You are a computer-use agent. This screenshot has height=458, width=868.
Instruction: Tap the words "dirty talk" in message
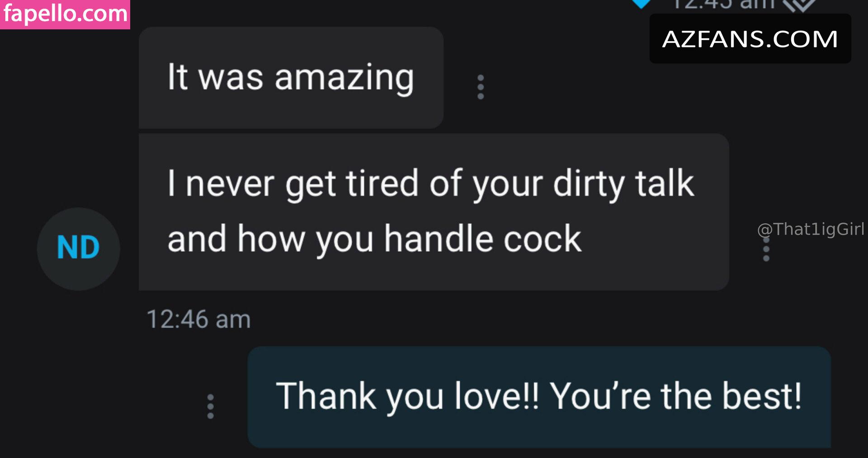click(x=624, y=184)
